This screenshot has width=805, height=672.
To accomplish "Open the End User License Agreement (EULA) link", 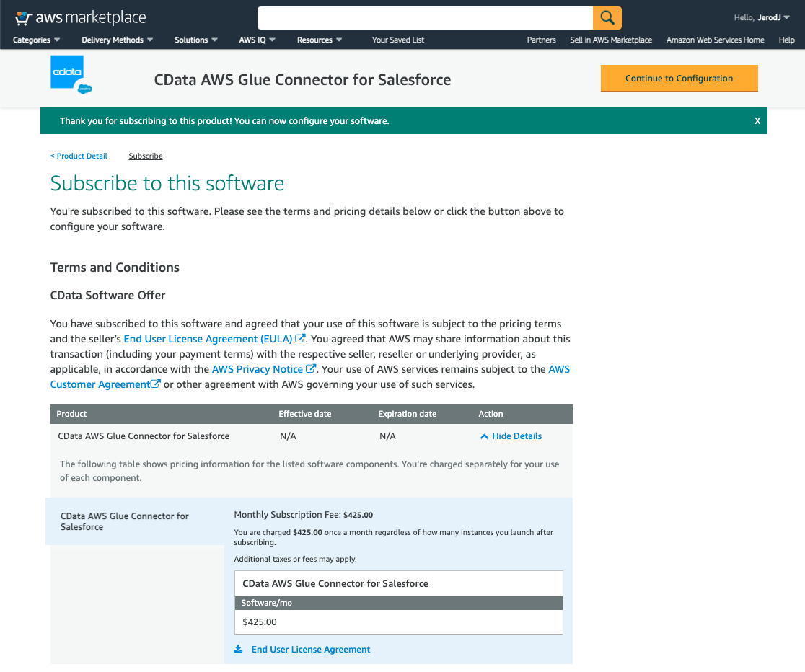I will pyautogui.click(x=208, y=339).
